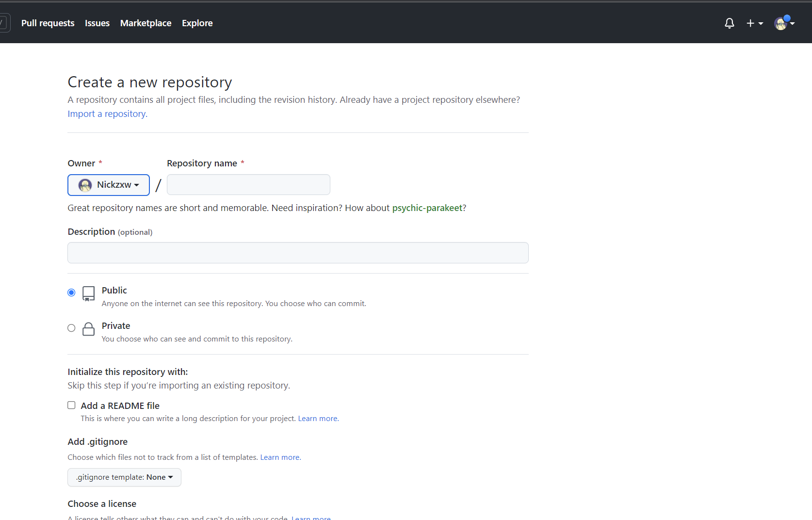This screenshot has width=812, height=520.
Task: Click the Private option label
Action: click(x=116, y=325)
